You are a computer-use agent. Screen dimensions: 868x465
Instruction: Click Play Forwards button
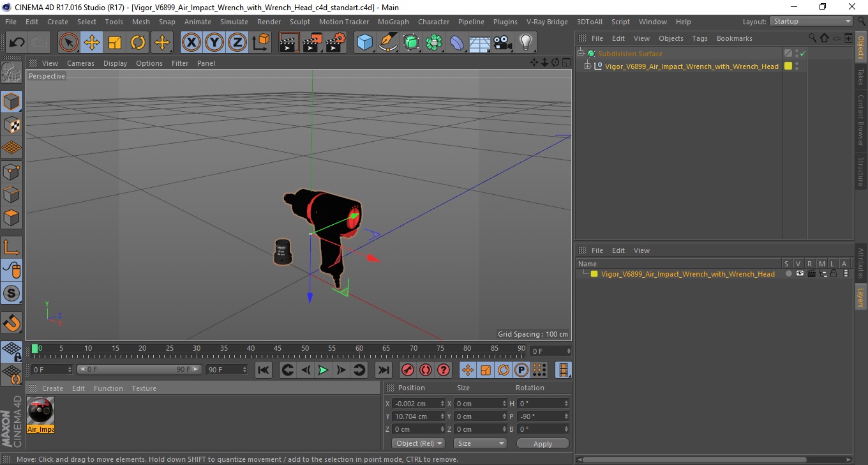point(323,370)
